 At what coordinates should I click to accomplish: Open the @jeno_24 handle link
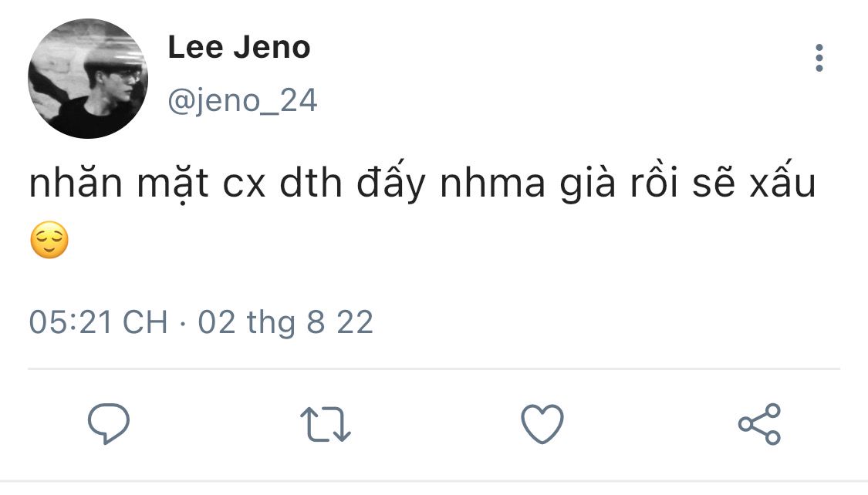pos(242,101)
